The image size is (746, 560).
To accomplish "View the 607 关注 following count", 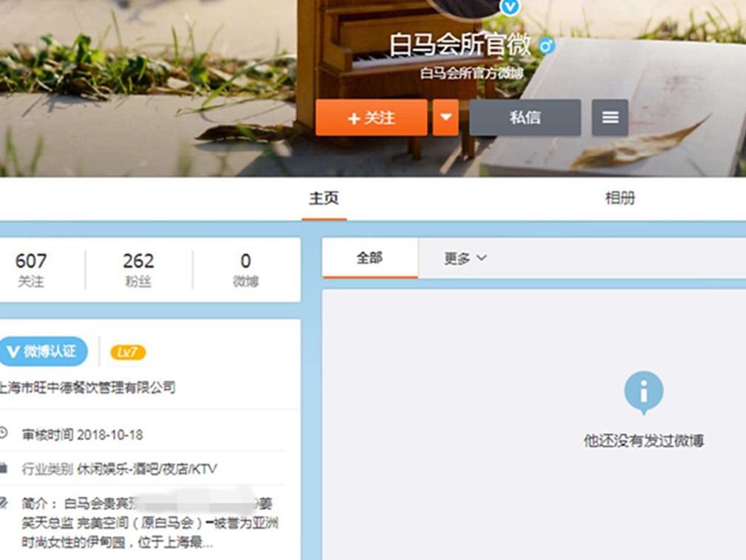I will coord(31,270).
